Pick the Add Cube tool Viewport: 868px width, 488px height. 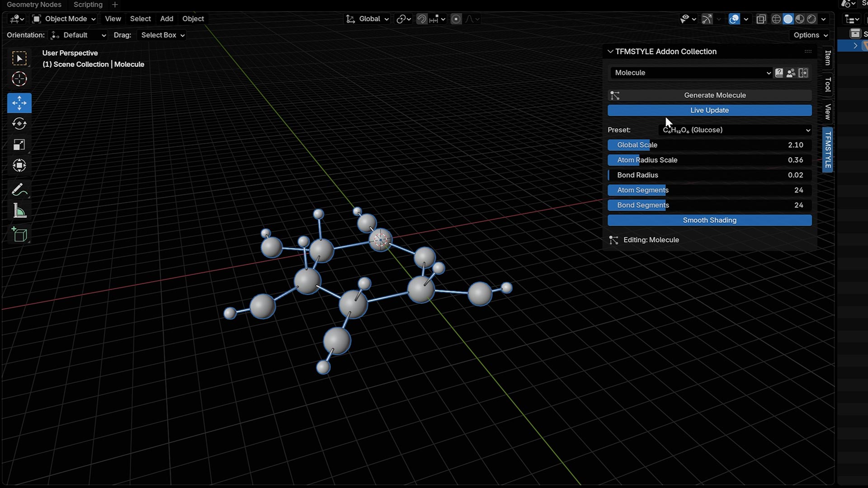(x=19, y=235)
